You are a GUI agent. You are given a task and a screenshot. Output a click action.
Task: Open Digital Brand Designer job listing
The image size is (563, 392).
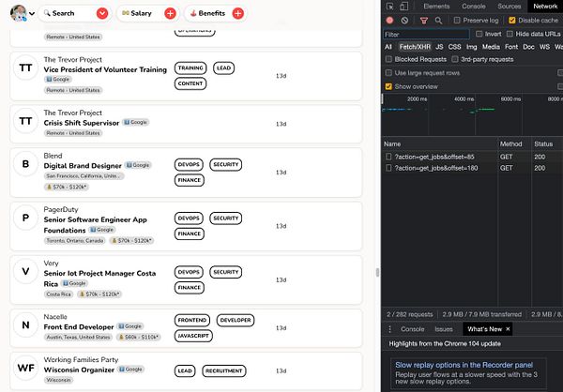click(x=83, y=166)
